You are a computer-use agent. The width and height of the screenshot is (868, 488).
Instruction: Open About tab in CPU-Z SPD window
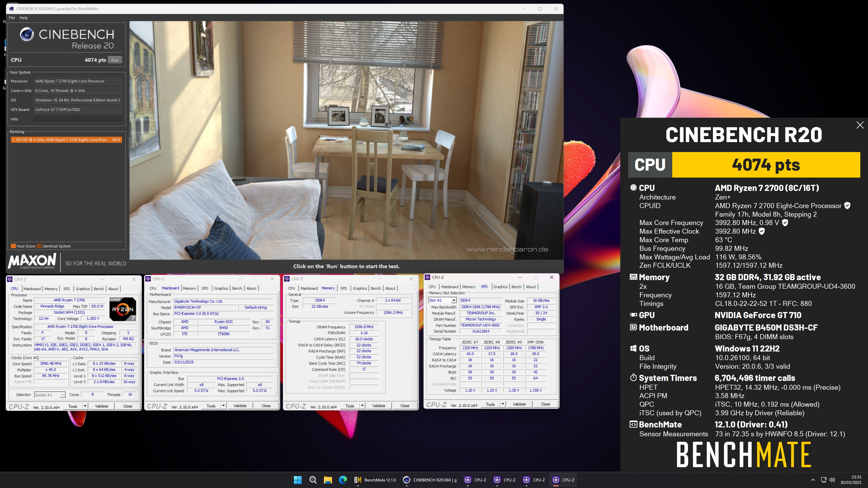tap(531, 287)
